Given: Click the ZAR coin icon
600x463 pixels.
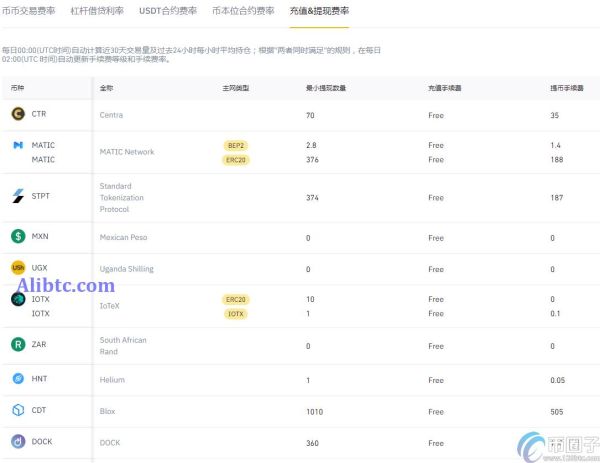Looking at the screenshot, I should click(18, 344).
